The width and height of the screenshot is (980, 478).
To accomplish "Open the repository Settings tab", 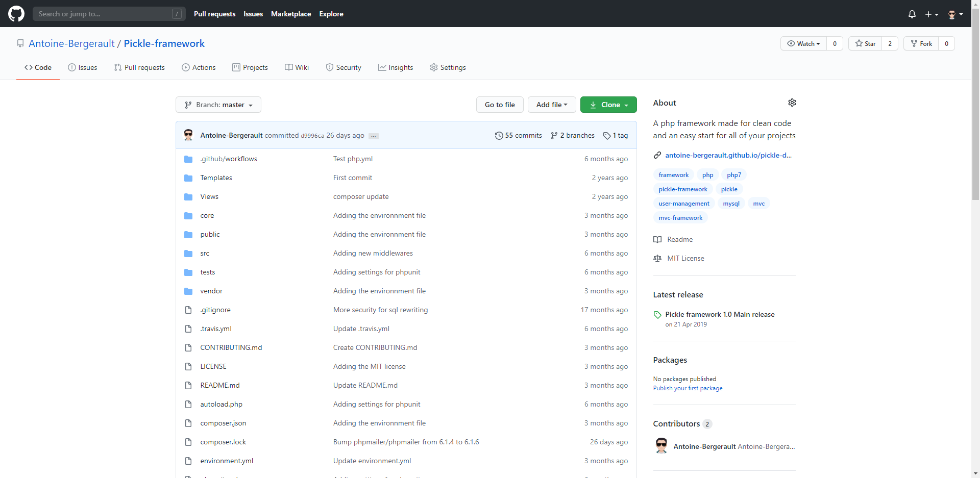I will point(448,67).
